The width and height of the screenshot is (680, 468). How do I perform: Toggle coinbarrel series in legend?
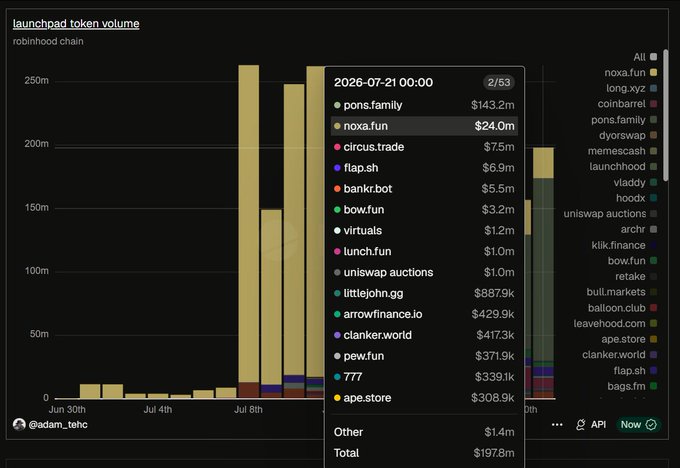click(627, 104)
